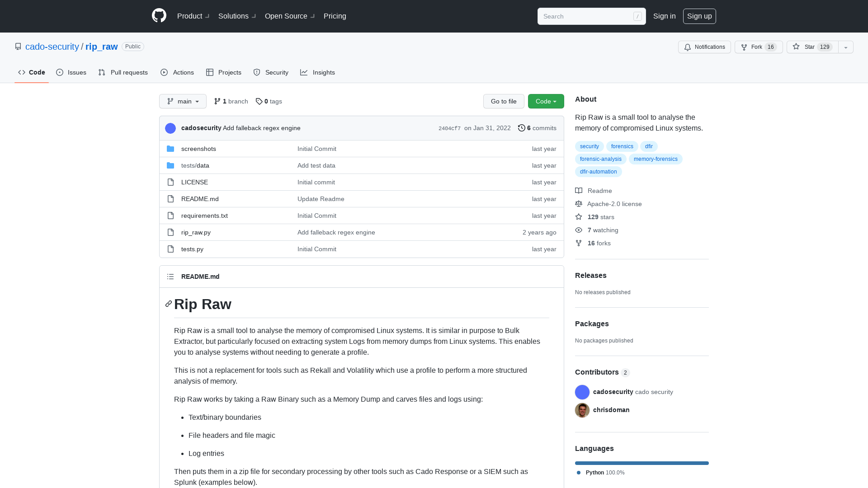Switch to the Projects tab
Screen dimensions: 868x488
pyautogui.click(x=224, y=72)
